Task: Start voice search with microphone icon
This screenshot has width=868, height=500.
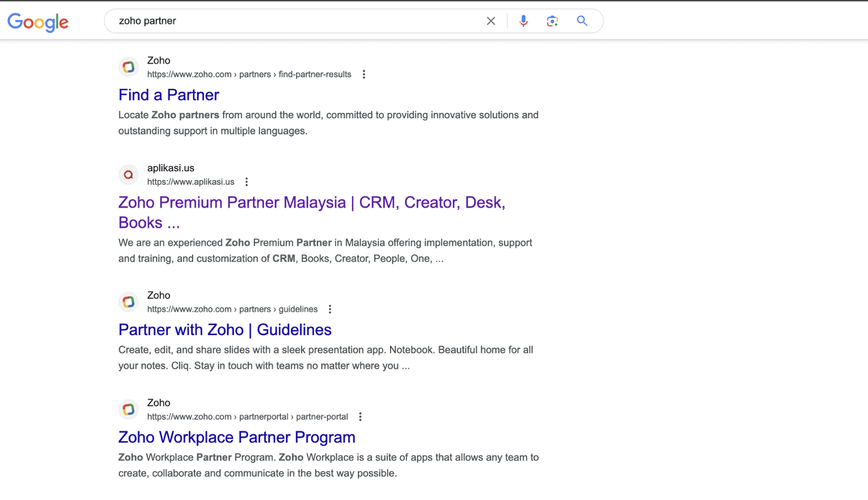Action: pos(524,21)
